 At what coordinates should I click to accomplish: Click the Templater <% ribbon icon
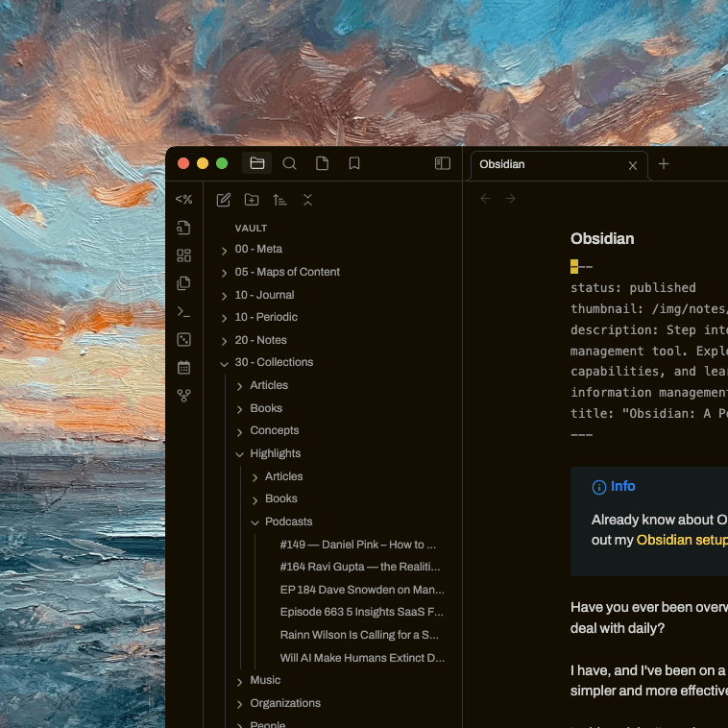tap(183, 199)
